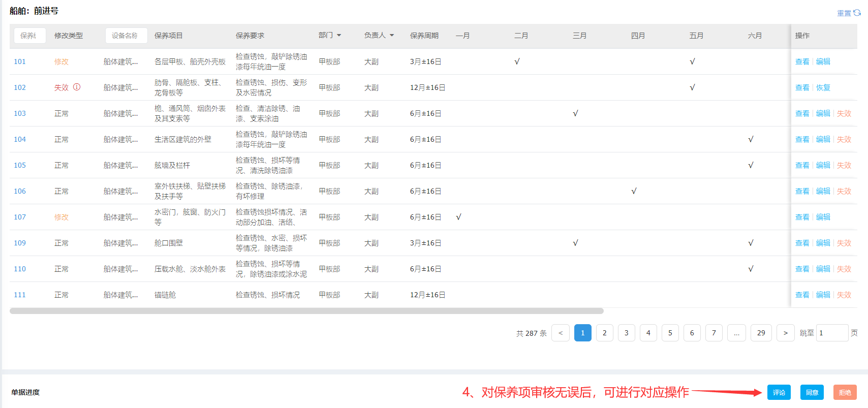The width and height of the screenshot is (868, 408).
Task: Click 编辑 for row 110
Action: click(823, 269)
